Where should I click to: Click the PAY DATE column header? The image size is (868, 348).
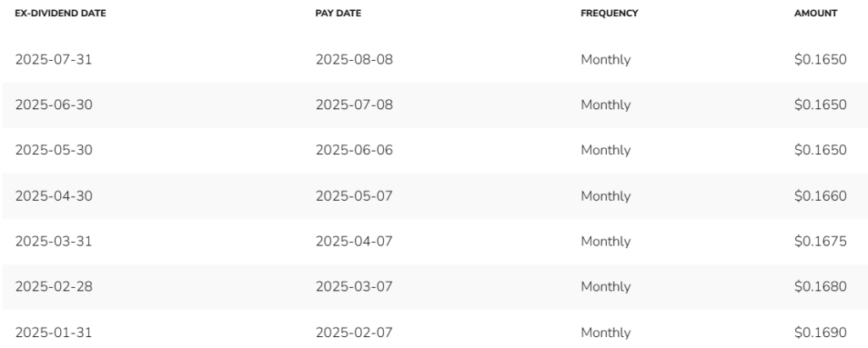click(x=338, y=14)
